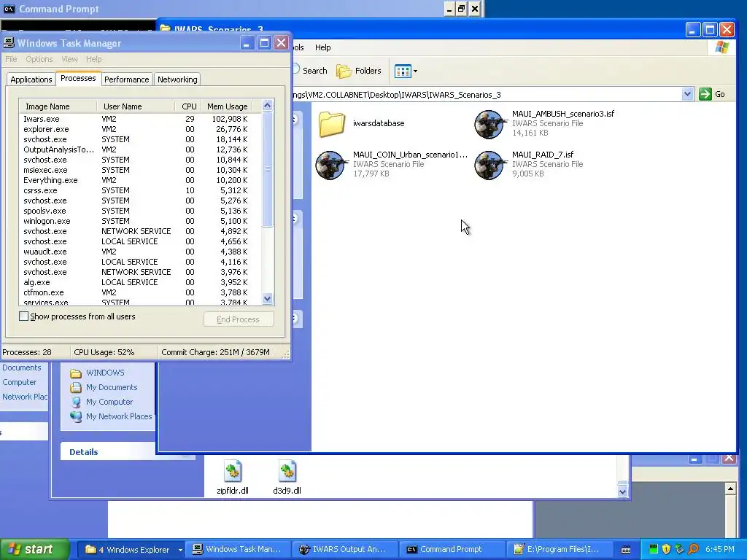Switch to the Performance tab
The height and width of the screenshot is (560, 747).
[126, 79]
